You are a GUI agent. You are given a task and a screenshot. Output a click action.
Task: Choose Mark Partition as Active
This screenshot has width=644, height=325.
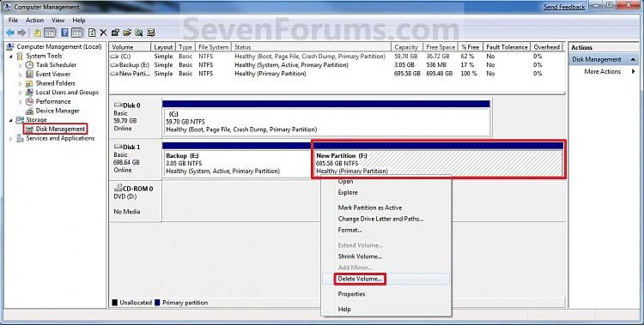click(370, 208)
